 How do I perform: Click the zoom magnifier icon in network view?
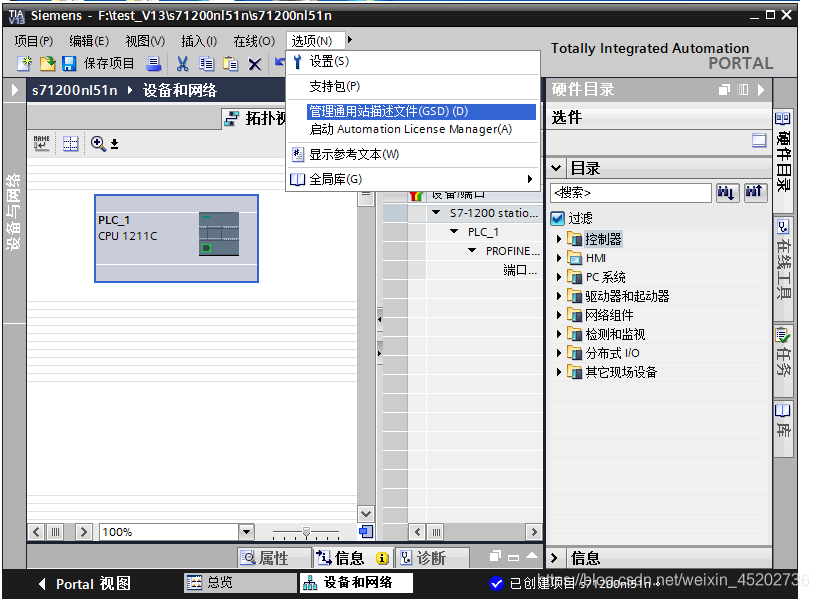pyautogui.click(x=98, y=143)
